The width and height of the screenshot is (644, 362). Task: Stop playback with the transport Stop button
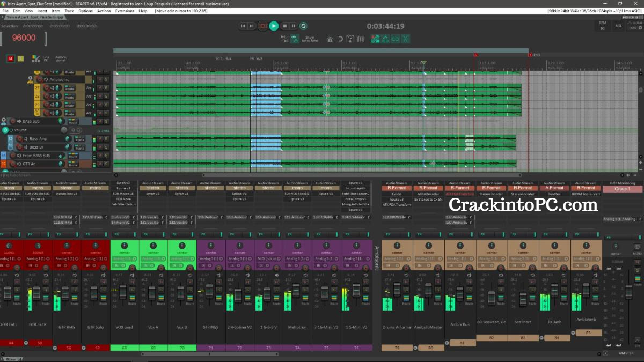[285, 26]
